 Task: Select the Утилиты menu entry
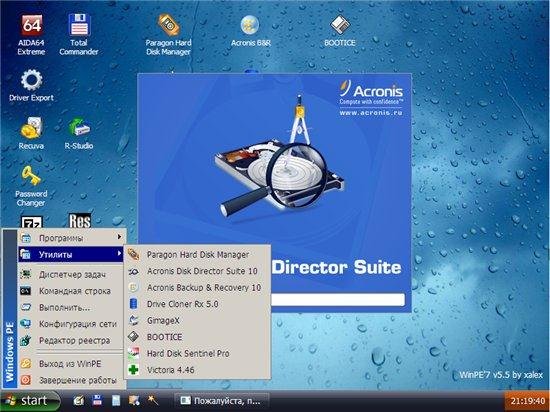[x=71, y=254]
